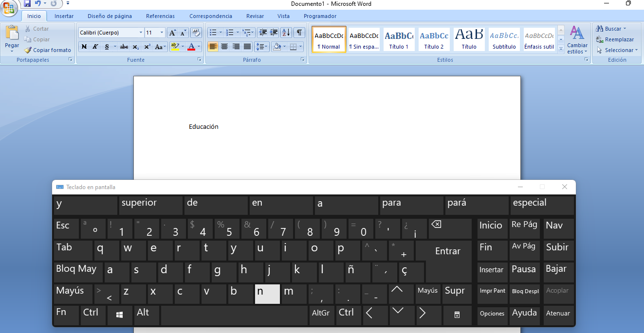The width and height of the screenshot is (644, 333).
Task: Center-align the paragraph text
Action: [x=224, y=47]
